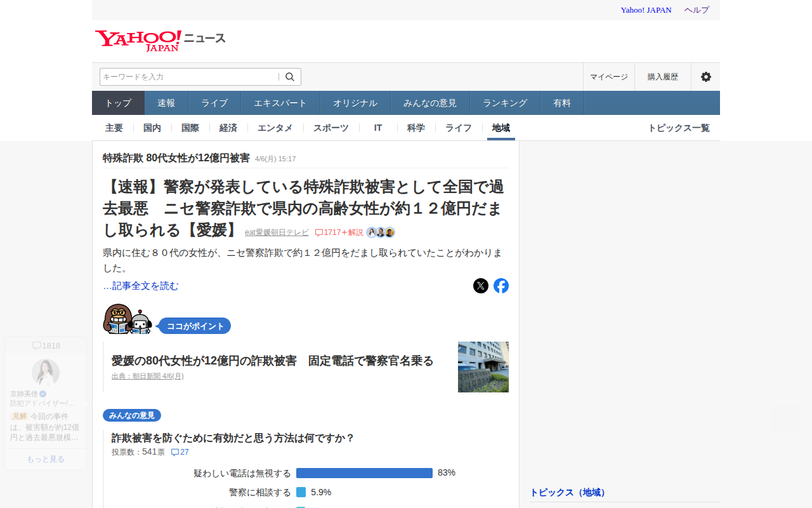The height and width of the screenshot is (508, 812).
Task: Open the ランキング tab
Action: (505, 103)
